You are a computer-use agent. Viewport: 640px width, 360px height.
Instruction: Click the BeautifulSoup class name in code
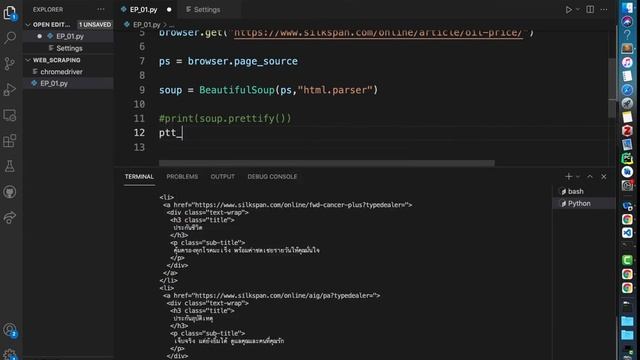[x=237, y=90]
